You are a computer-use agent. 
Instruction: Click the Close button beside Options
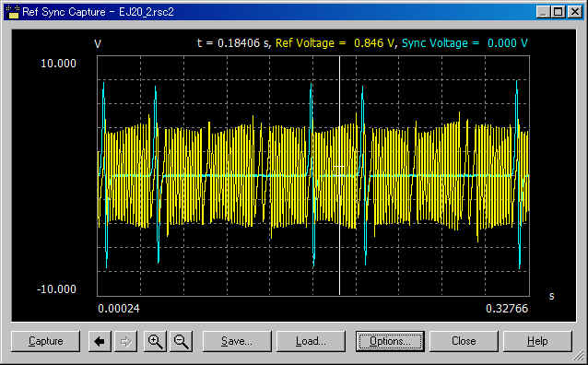(464, 341)
